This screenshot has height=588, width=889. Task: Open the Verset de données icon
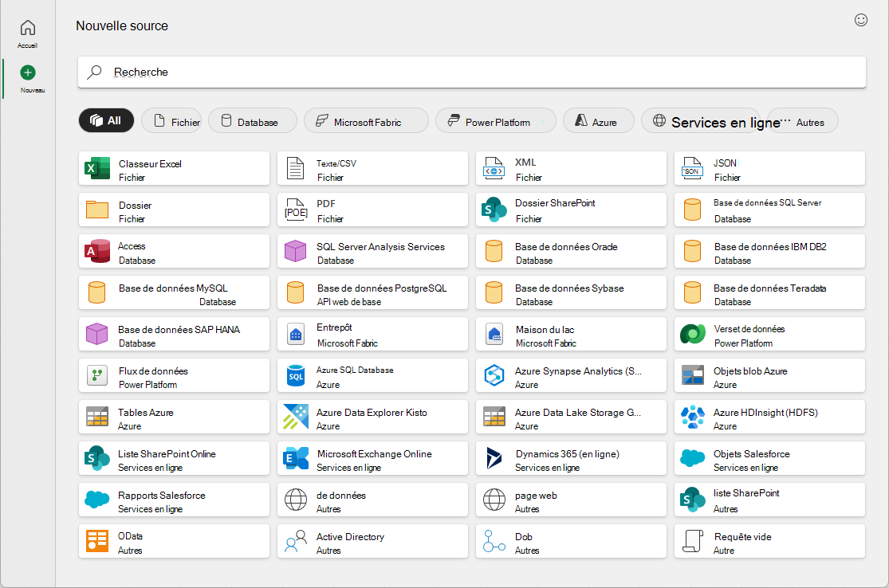(692, 334)
